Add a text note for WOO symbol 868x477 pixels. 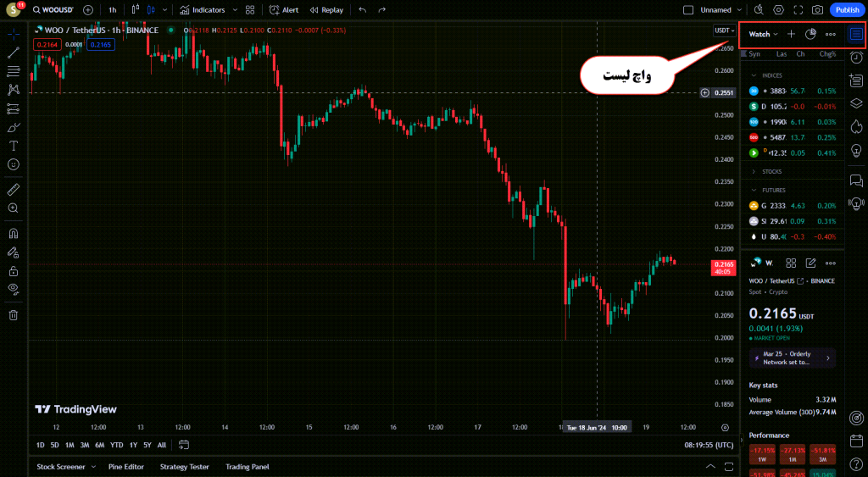pyautogui.click(x=811, y=263)
